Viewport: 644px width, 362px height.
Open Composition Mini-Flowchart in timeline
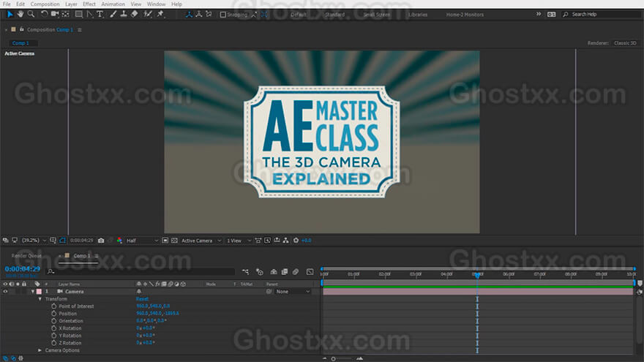click(246, 272)
